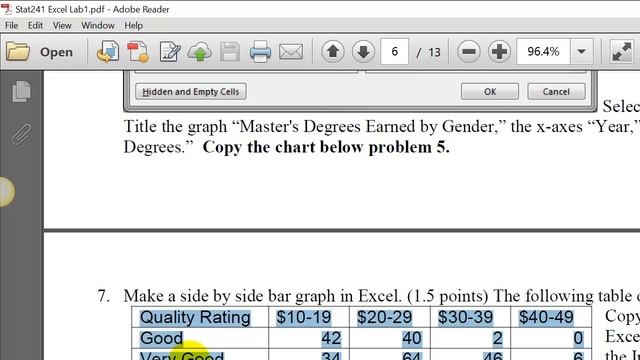
Task: Open the Help menu
Action: (x=133, y=25)
